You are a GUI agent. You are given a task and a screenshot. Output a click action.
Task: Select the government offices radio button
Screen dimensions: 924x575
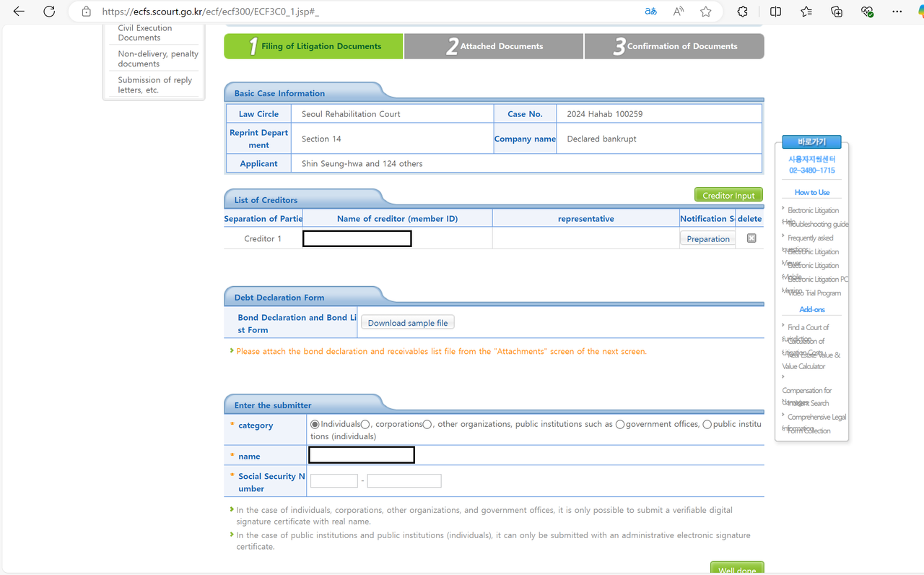pyautogui.click(x=620, y=424)
